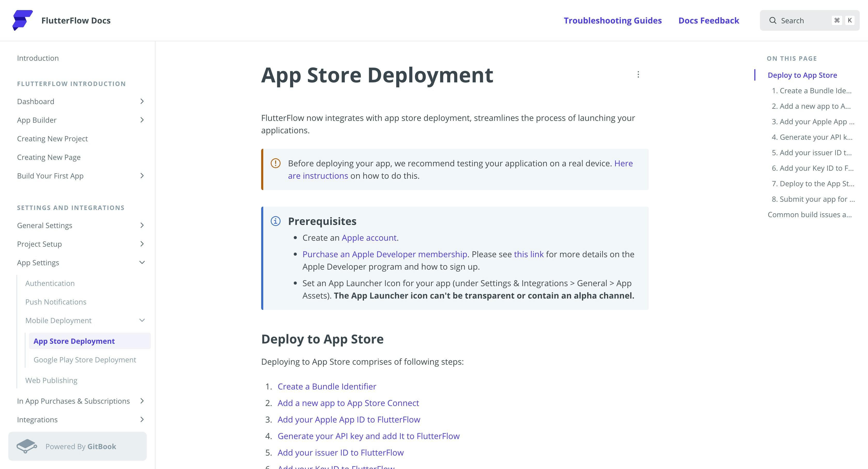Click FlutterFlow Docs title text
The image size is (868, 469).
[76, 21]
